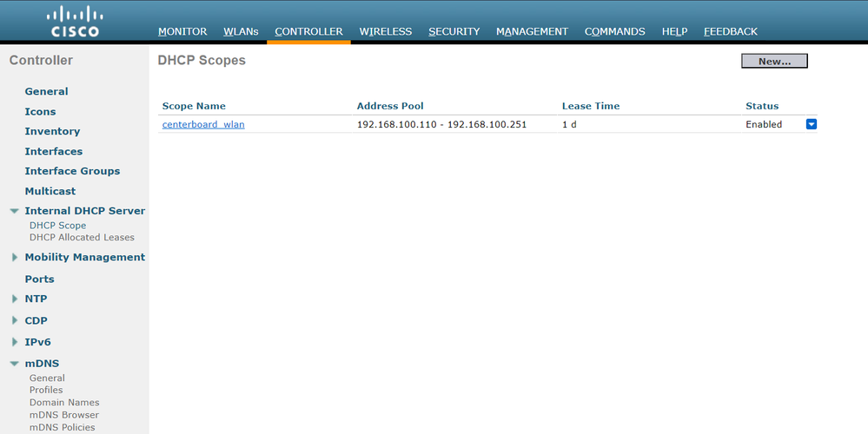Open mDNS Profiles sub-item
Viewport: 868px width, 434px height.
[x=46, y=390]
